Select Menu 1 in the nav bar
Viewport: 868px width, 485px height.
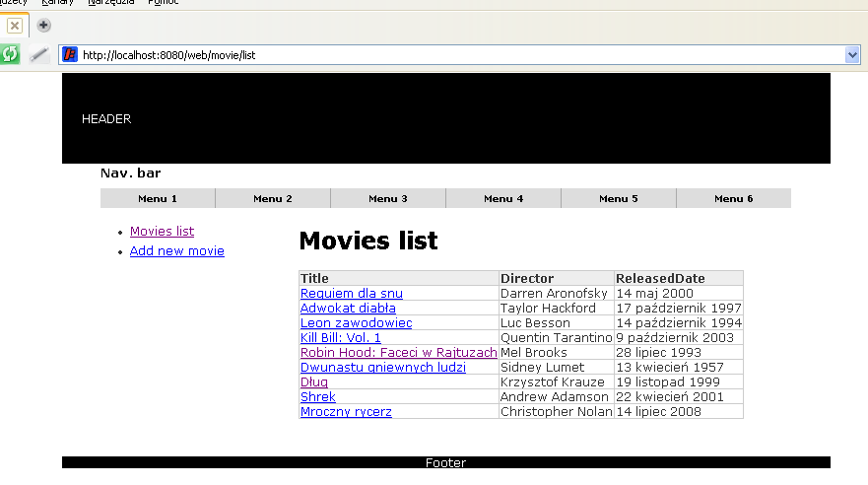tap(158, 198)
